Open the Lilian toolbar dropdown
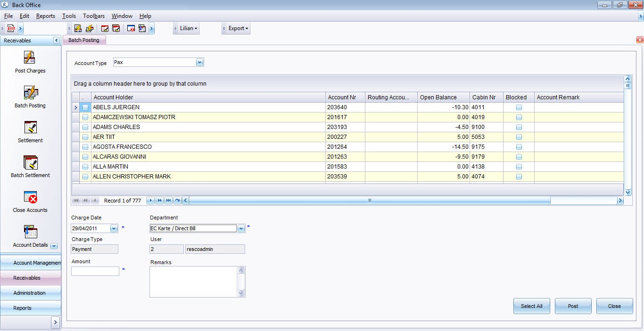 point(189,28)
